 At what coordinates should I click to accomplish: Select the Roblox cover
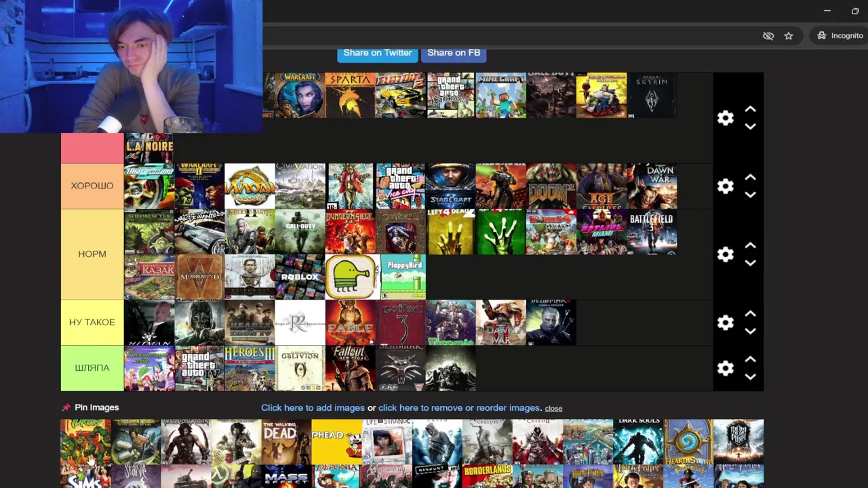click(x=300, y=277)
